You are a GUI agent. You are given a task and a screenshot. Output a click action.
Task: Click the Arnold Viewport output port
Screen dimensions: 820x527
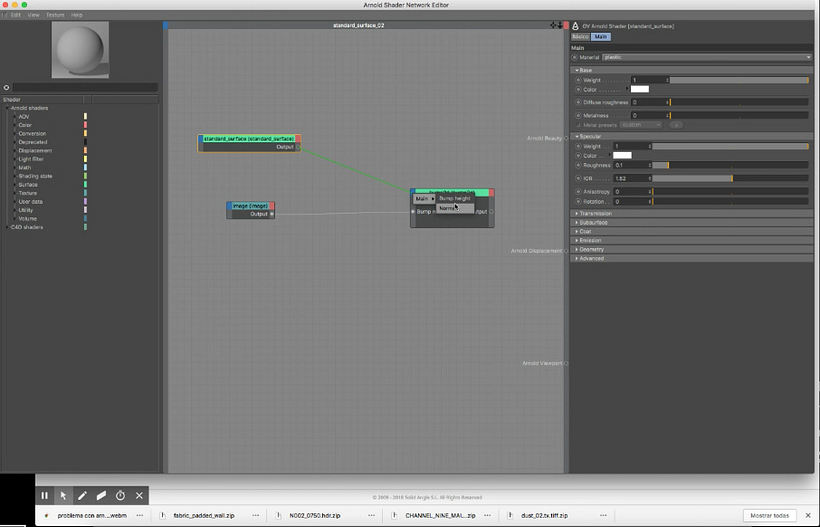[566, 363]
